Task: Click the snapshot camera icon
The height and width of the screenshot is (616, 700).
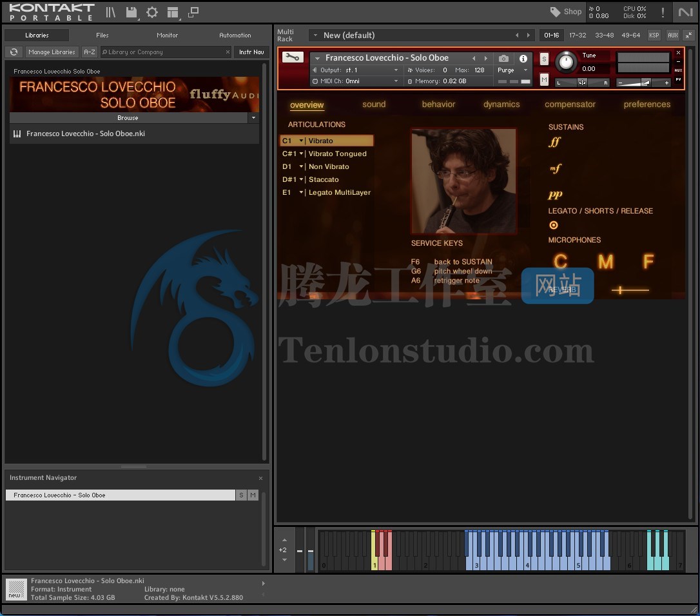Action: 503,59
